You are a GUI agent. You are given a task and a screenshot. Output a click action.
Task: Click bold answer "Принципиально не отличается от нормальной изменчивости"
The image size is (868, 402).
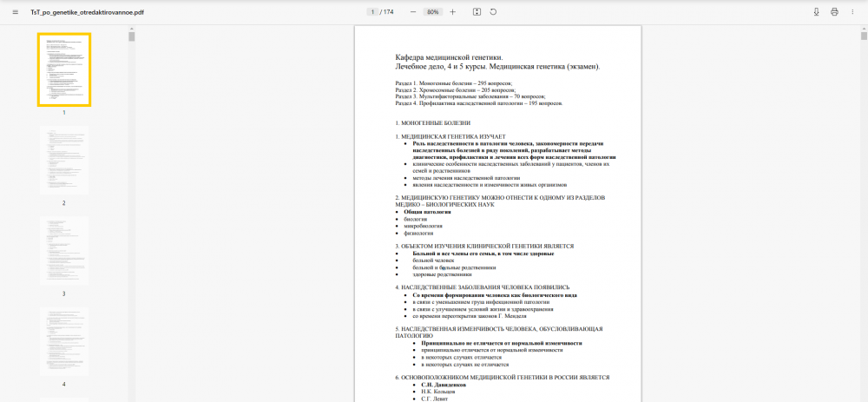click(x=502, y=343)
